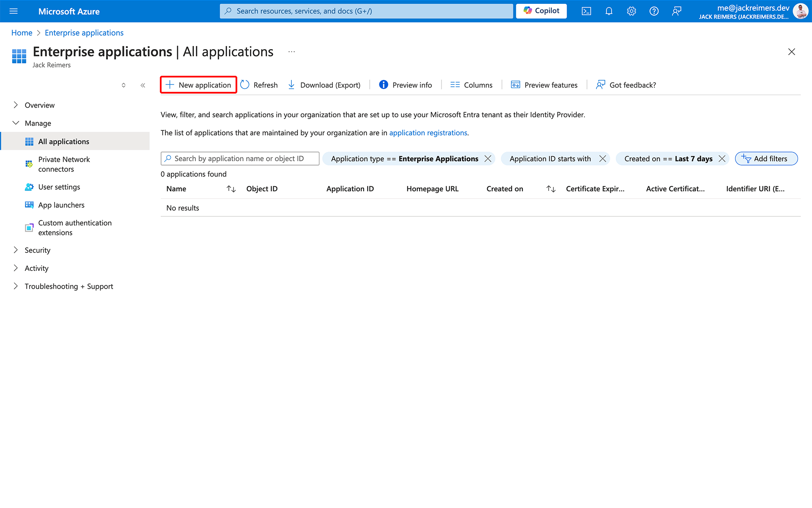Click Microsoft Azure logo text
The width and height of the screenshot is (812, 508).
click(x=69, y=11)
